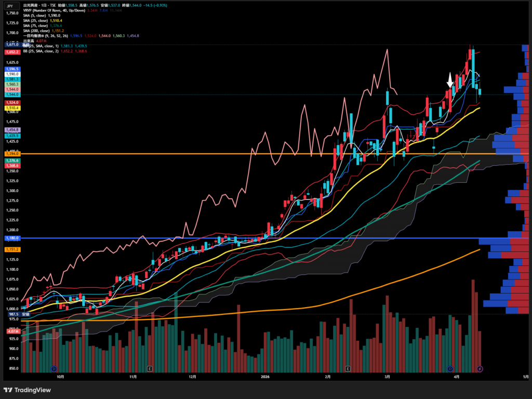Click the E earnings marker near November
The height and width of the screenshot is (399, 532).
(x=150, y=368)
